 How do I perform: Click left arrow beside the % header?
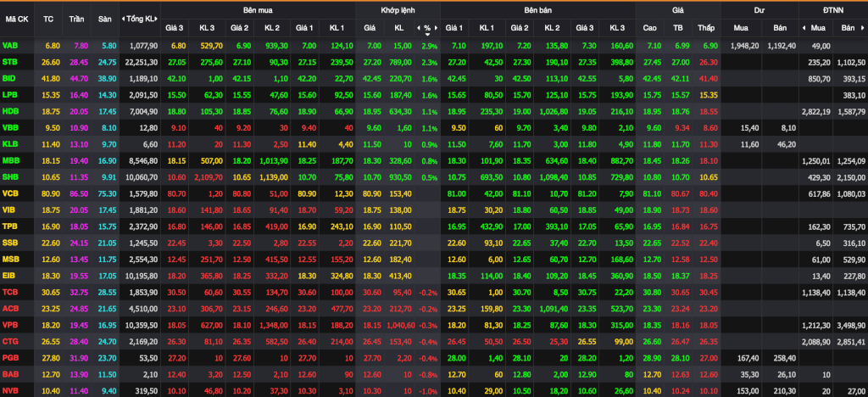[419, 28]
